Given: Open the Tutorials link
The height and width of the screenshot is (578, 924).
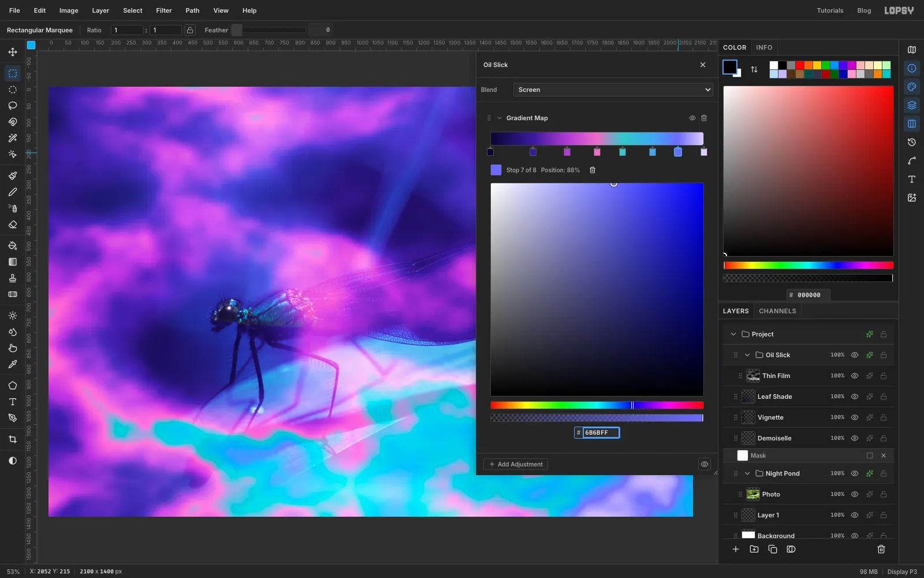Looking at the screenshot, I should point(830,10).
